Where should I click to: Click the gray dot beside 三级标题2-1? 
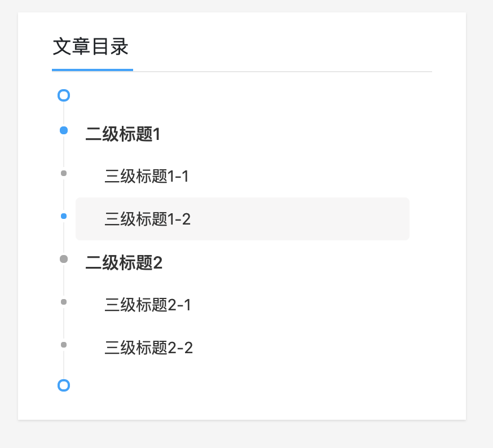tap(63, 301)
